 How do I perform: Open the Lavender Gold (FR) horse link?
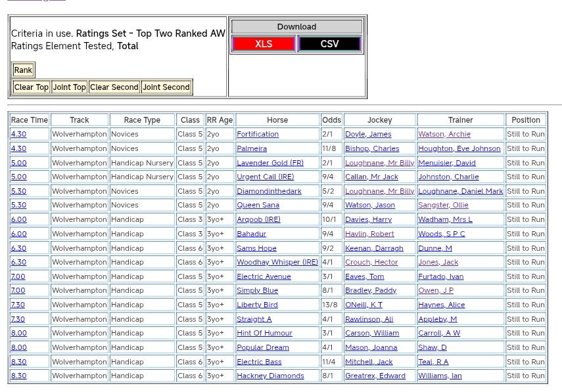(270, 163)
